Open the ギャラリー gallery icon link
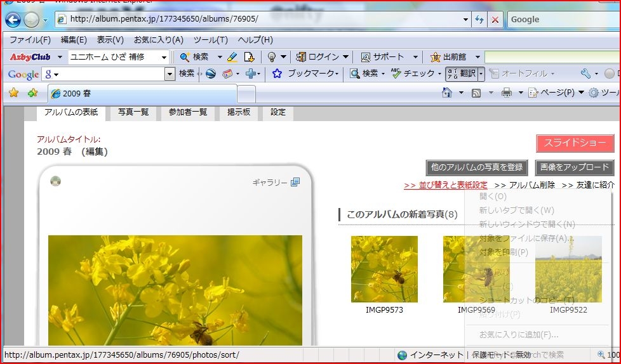The height and width of the screenshot is (364, 621). (x=295, y=183)
